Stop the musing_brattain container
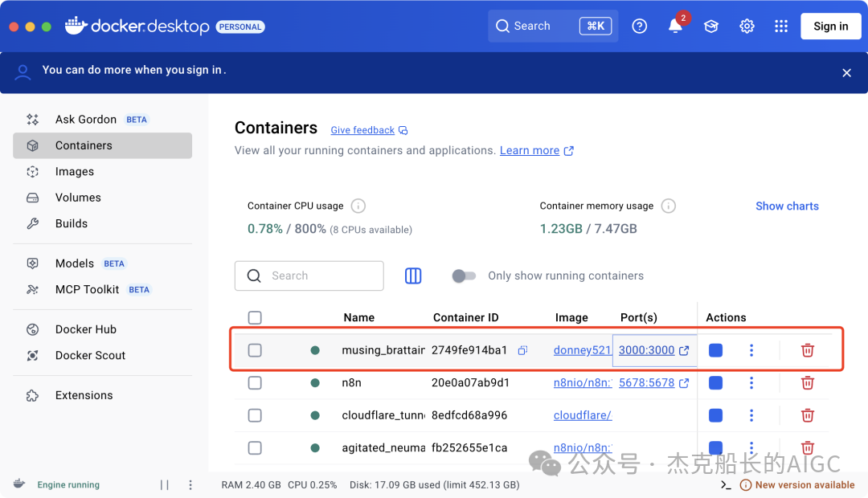 coord(716,350)
